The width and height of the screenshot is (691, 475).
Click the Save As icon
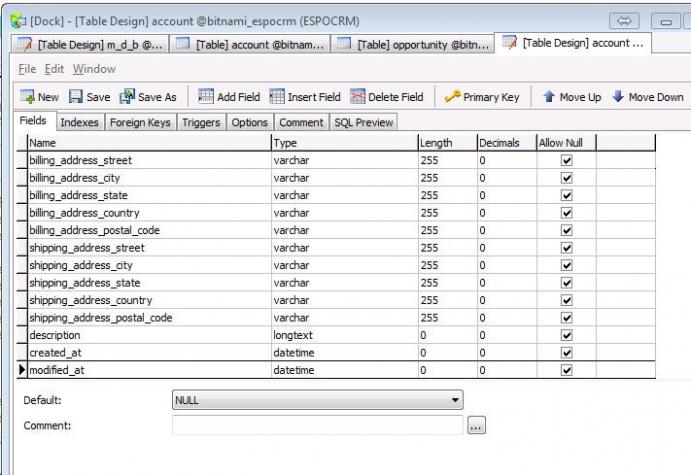[x=126, y=97]
